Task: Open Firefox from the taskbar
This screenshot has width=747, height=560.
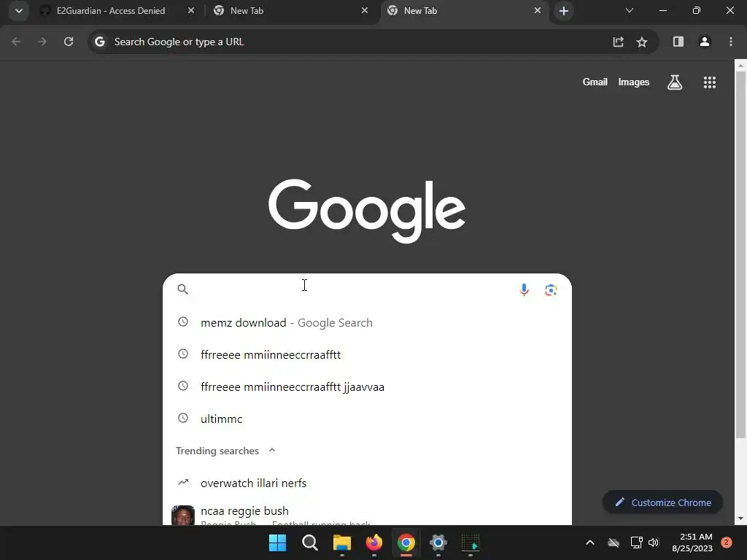Action: 374,542
